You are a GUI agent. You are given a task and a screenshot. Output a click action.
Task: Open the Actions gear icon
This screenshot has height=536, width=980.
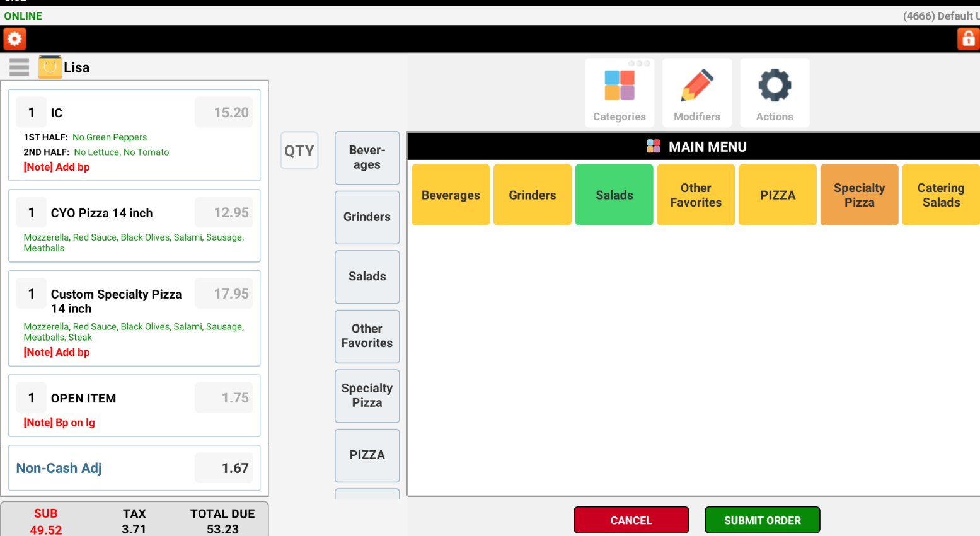coord(775,93)
